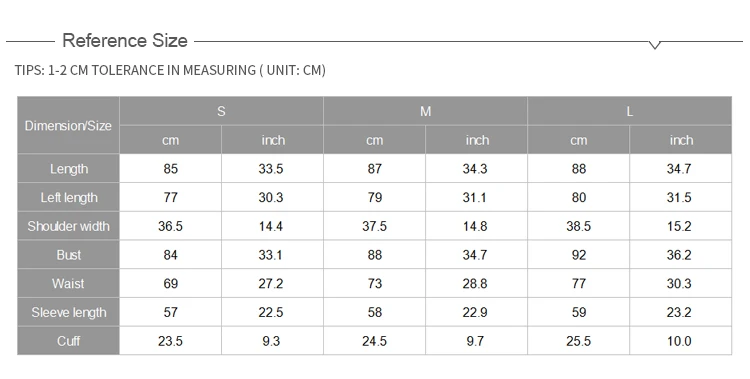Click the Bust row label

coord(68,255)
